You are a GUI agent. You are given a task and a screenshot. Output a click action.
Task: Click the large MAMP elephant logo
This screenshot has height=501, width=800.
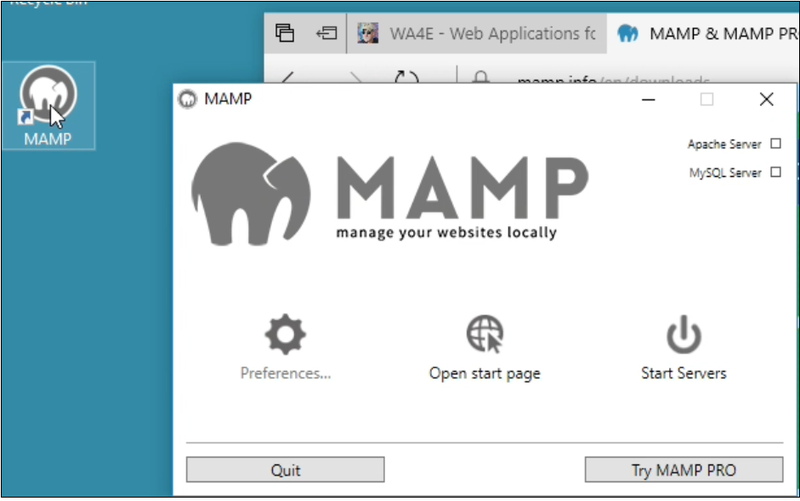pyautogui.click(x=251, y=194)
